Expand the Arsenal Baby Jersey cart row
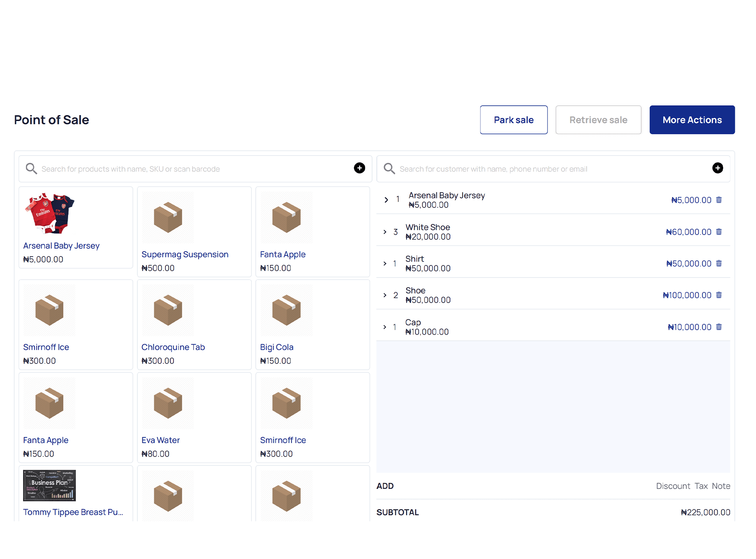This screenshot has height=559, width=756. pos(385,200)
